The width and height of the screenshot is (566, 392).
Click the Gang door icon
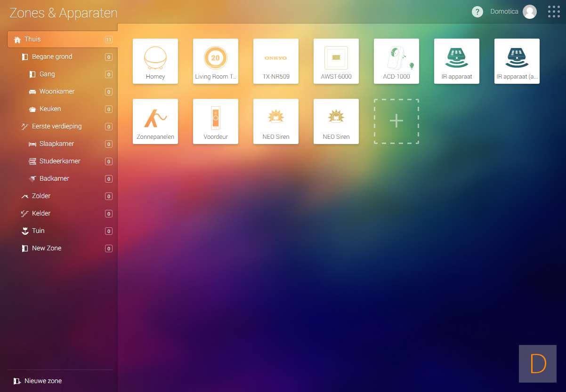click(32, 74)
